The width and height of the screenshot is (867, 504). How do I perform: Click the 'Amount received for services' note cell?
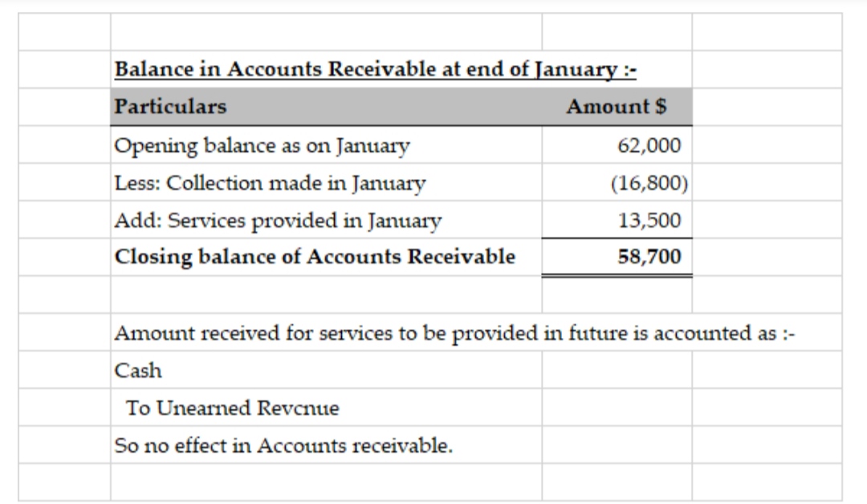(454, 333)
